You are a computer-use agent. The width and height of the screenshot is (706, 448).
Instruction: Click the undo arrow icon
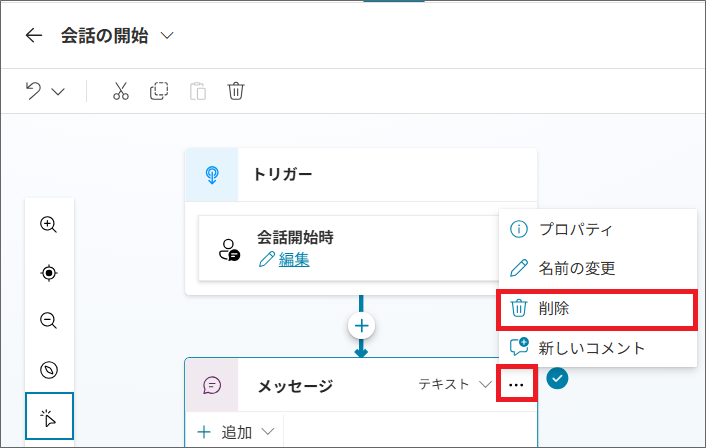pyautogui.click(x=34, y=91)
